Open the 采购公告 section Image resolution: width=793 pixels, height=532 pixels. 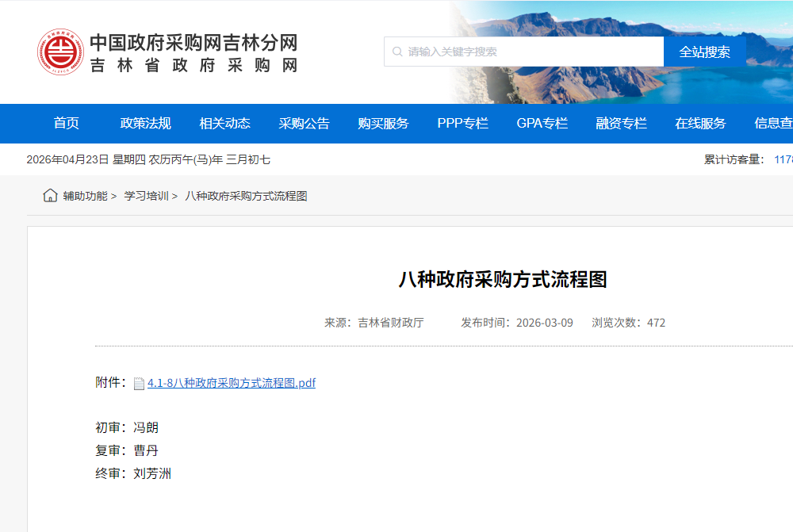coord(305,123)
